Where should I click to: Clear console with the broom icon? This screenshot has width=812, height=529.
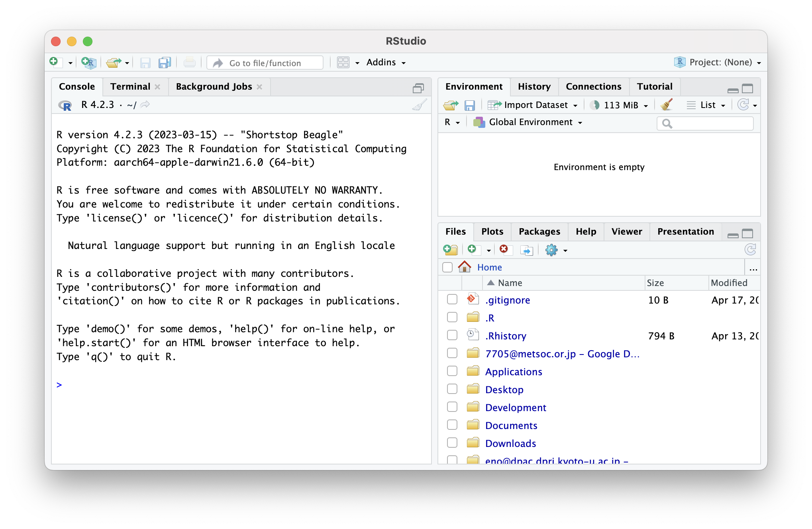420,105
